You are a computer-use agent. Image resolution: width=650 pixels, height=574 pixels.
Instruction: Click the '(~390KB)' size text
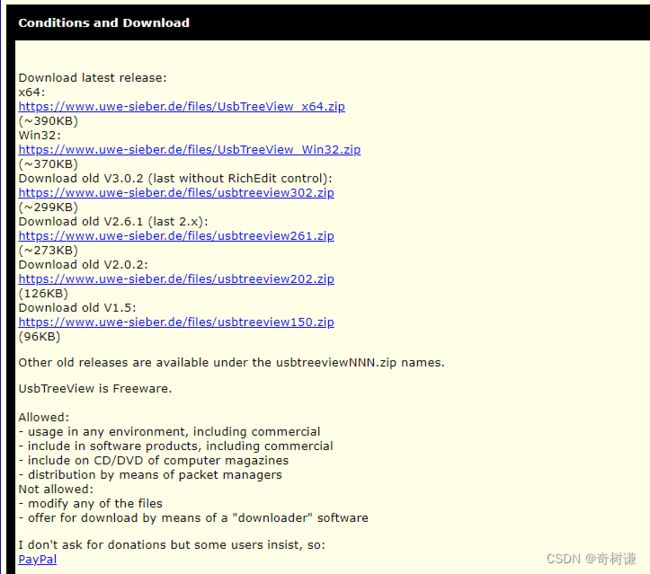(x=48, y=121)
